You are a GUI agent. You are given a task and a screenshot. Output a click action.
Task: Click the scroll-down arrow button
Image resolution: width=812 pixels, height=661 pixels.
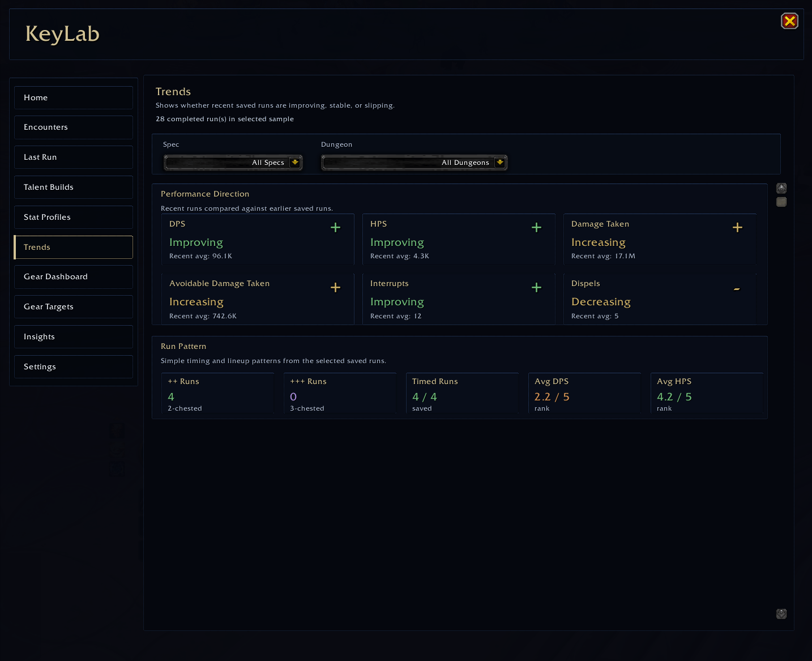click(x=781, y=614)
